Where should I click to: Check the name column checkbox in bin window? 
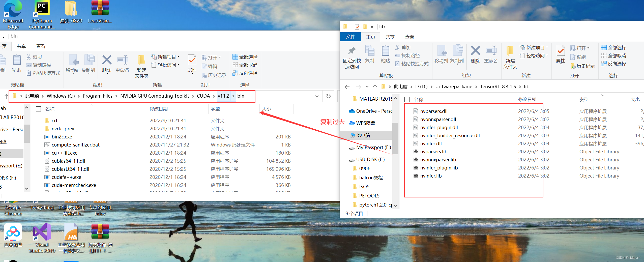[x=38, y=109]
